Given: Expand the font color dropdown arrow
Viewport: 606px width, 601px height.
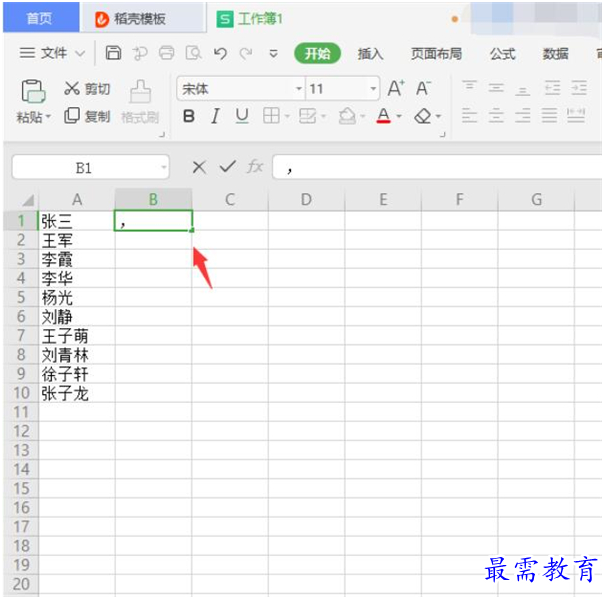Looking at the screenshot, I should (399, 116).
